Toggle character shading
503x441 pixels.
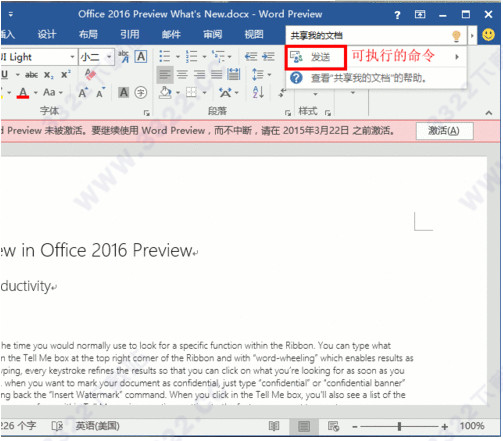[x=124, y=92]
